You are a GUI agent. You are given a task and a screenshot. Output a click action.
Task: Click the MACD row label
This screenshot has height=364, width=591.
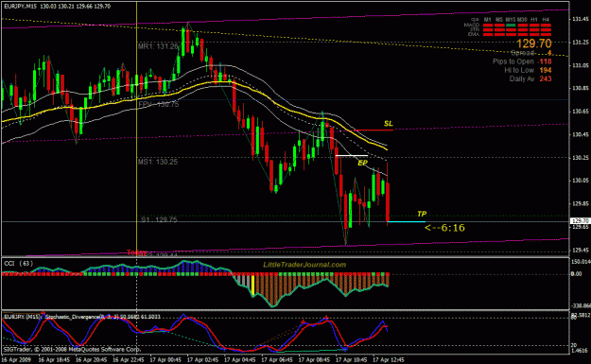point(472,25)
